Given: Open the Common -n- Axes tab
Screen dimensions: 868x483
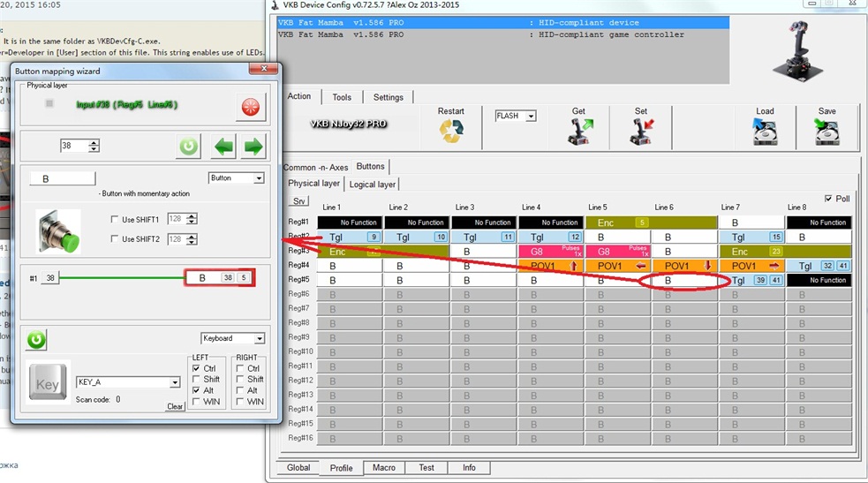Looking at the screenshot, I should click(x=315, y=167).
